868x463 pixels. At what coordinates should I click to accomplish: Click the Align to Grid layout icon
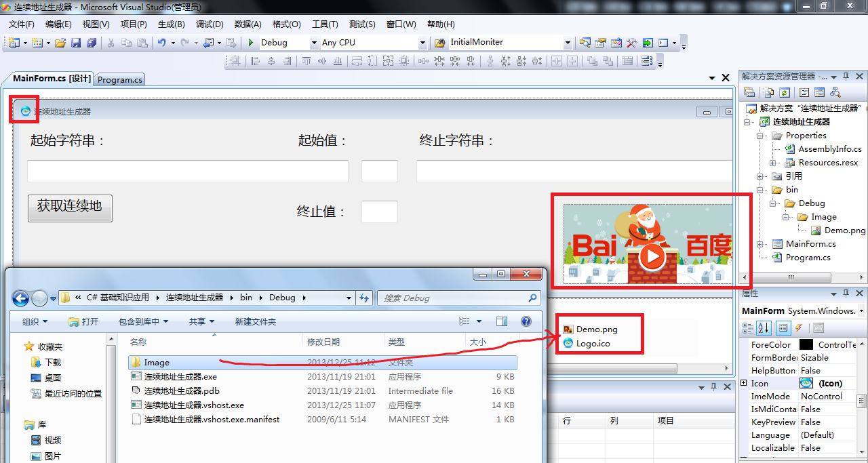click(x=235, y=61)
